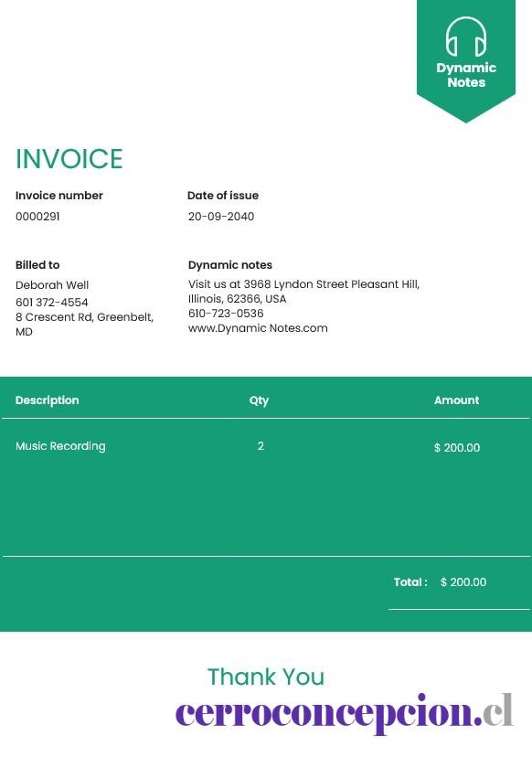Select the Music Recording line item
The height and width of the screenshot is (757, 532).
tap(60, 446)
